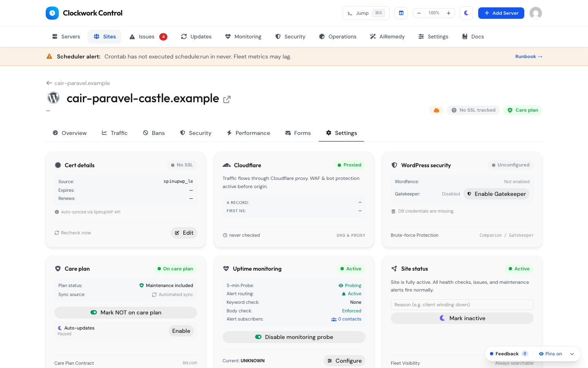Screen dimensions: 588x368
Task: Click the orange Cloudflare cloud badge
Action: tap(437, 110)
